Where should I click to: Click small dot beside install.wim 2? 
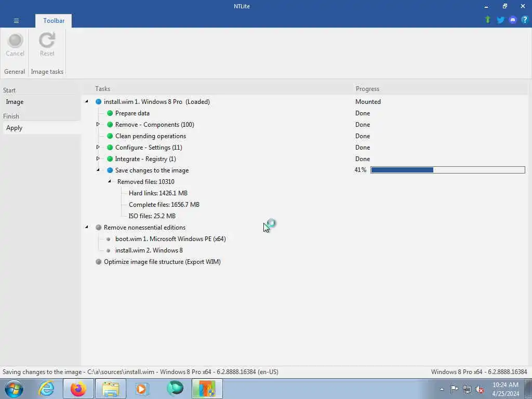tap(109, 251)
